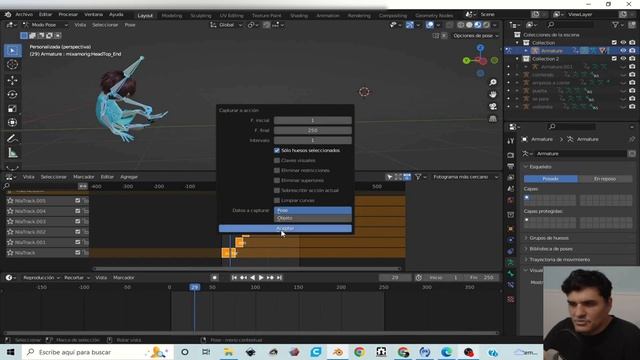Activate the 3D Cursor tool

pos(12,64)
